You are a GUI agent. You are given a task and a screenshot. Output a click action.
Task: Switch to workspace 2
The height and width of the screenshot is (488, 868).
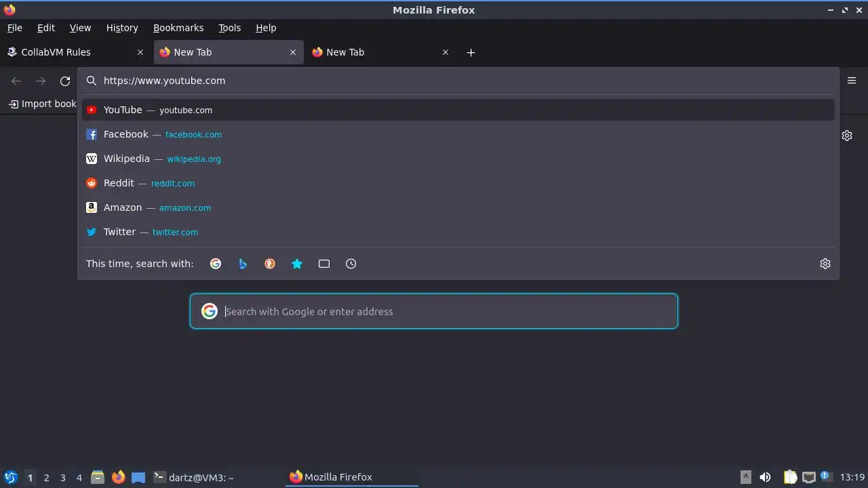pyautogui.click(x=46, y=477)
